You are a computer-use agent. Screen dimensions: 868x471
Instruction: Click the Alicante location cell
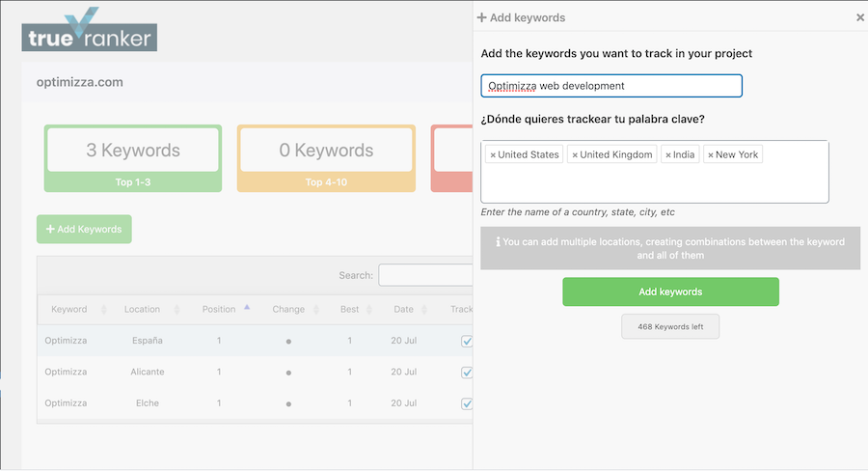tap(148, 372)
